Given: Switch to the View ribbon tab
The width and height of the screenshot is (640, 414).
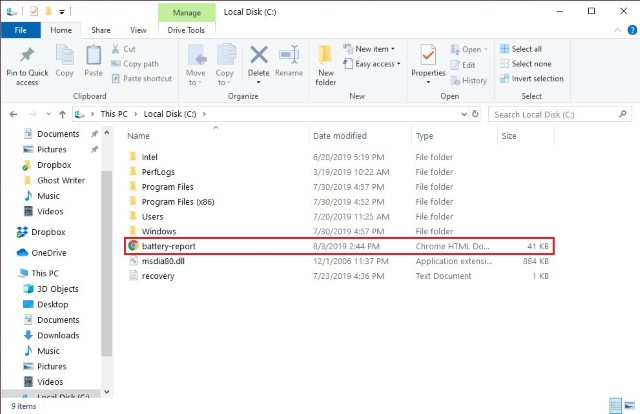Looking at the screenshot, I should coord(138,30).
